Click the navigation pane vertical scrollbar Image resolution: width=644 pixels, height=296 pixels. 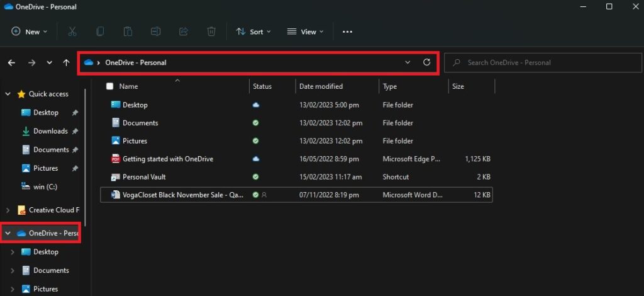pyautogui.click(x=85, y=158)
